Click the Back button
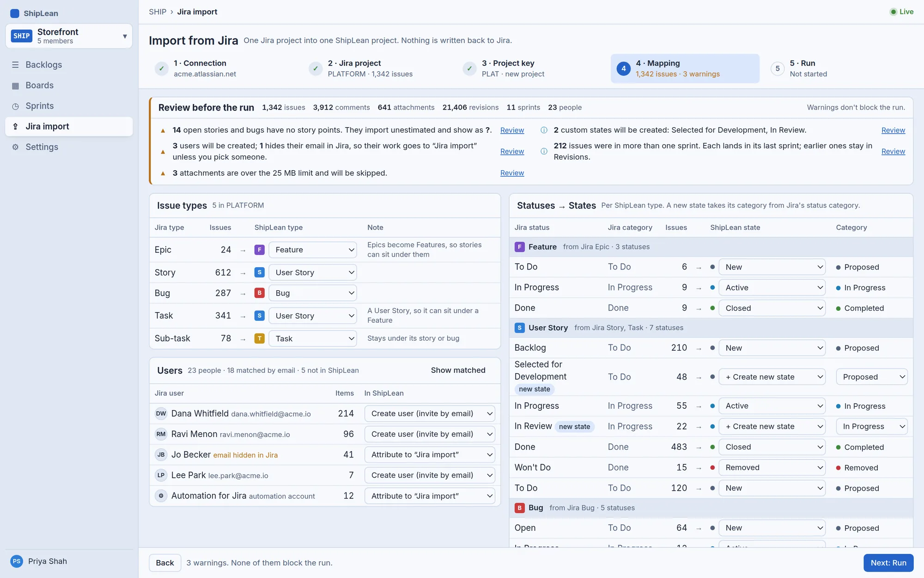 point(165,563)
